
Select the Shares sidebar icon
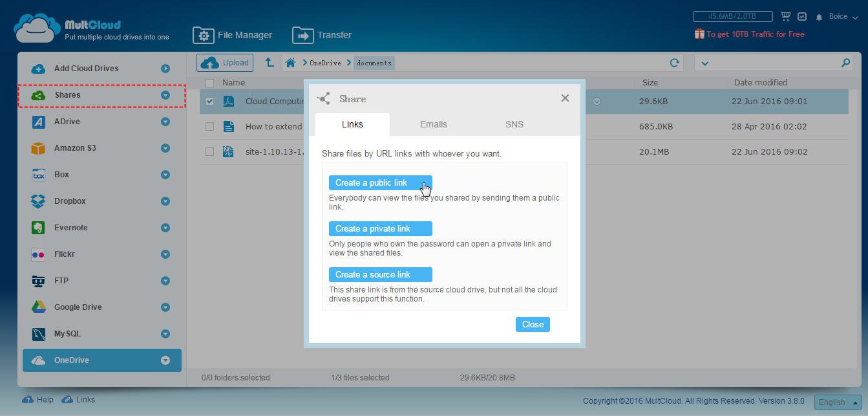[x=38, y=95]
